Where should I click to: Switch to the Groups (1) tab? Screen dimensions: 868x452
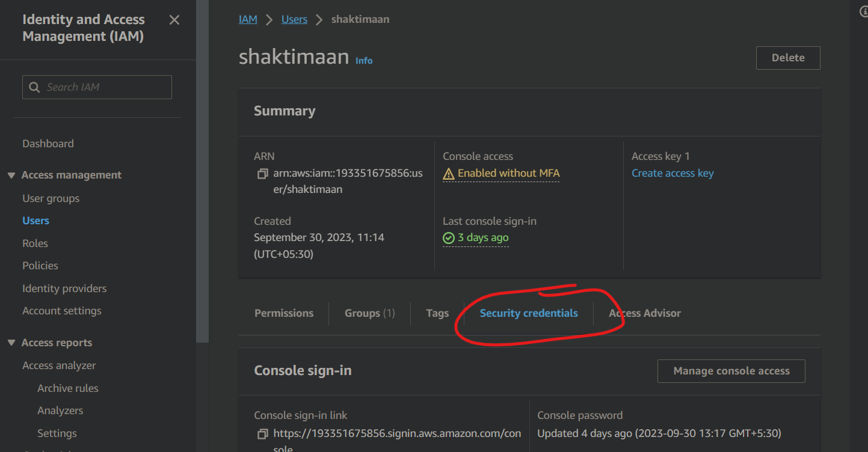369,313
